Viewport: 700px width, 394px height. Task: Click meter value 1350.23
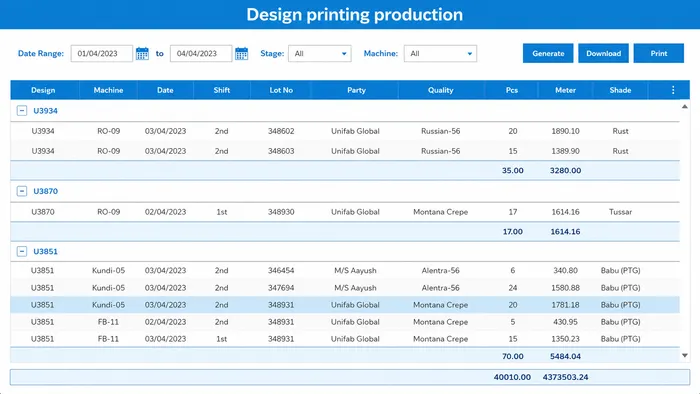point(565,339)
